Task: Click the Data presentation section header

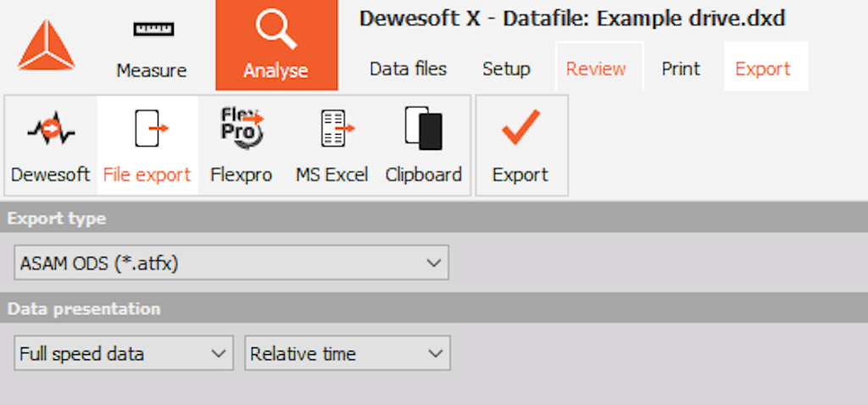Action: 434,308
